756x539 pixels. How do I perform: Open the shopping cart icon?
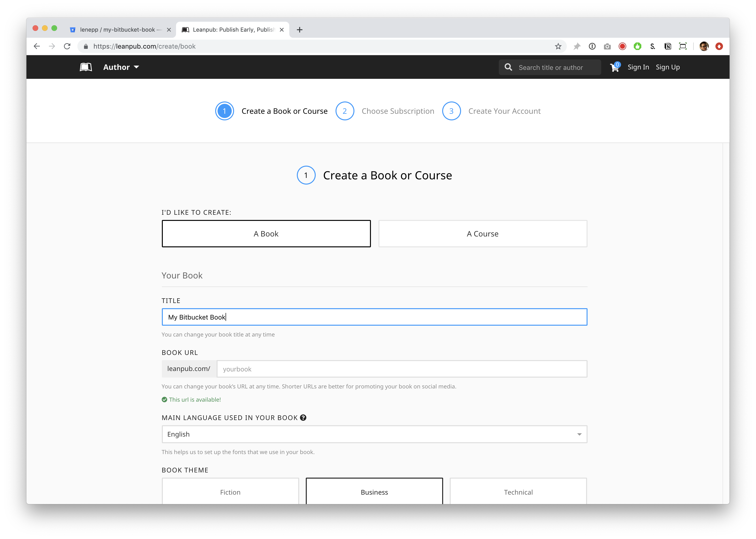(614, 68)
